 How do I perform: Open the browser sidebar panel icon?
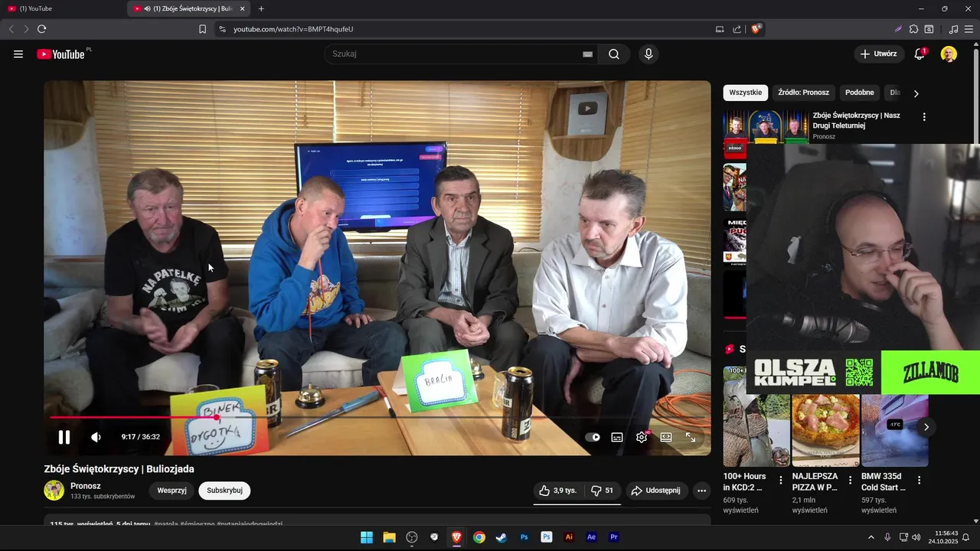coord(929,29)
